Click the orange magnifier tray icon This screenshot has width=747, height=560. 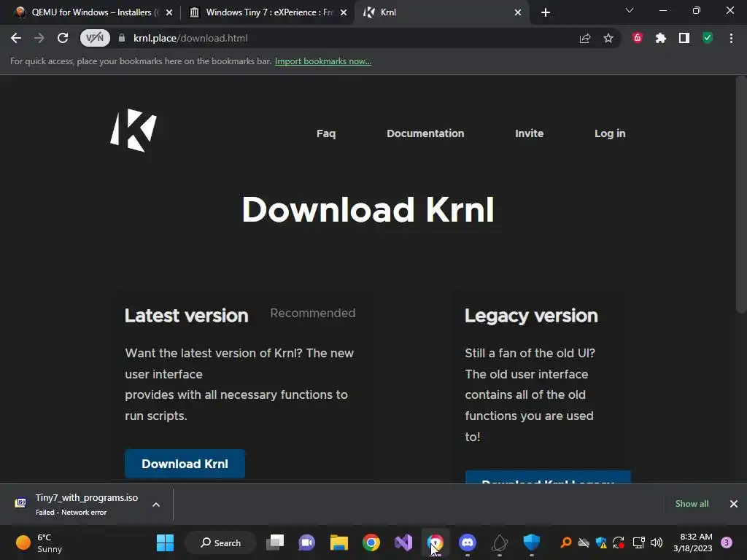[x=566, y=542]
